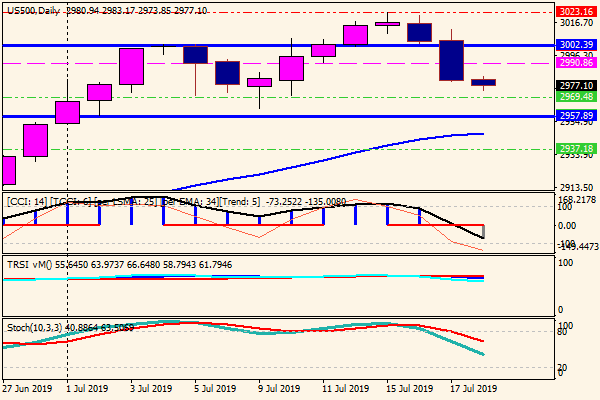Select the green 2937.18 price label

[x=578, y=148]
